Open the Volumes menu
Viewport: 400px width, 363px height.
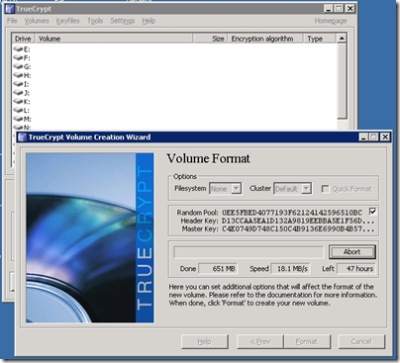coord(37,21)
